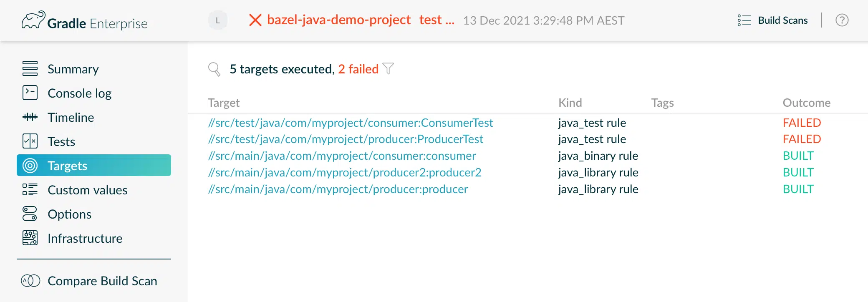This screenshot has height=302, width=868.
Task: Open the failed targets filter funnel
Action: [x=388, y=68]
